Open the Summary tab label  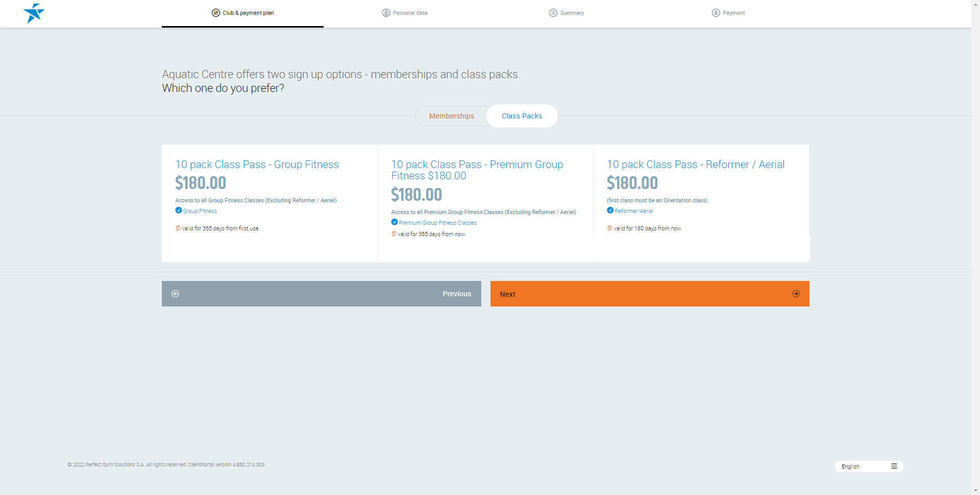coord(572,13)
